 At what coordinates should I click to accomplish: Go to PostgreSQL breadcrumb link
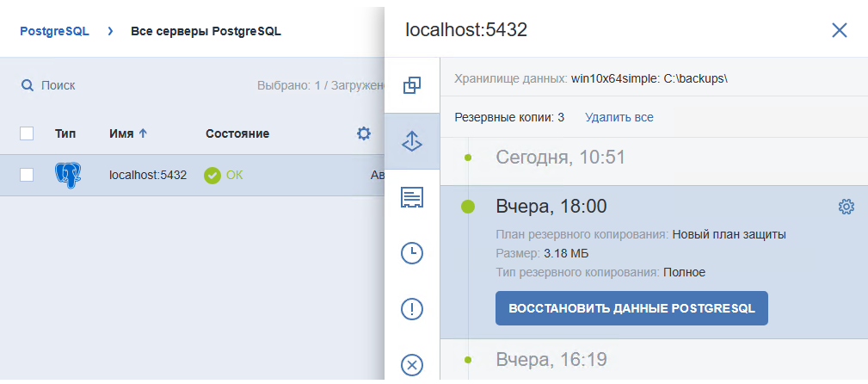click(x=54, y=32)
